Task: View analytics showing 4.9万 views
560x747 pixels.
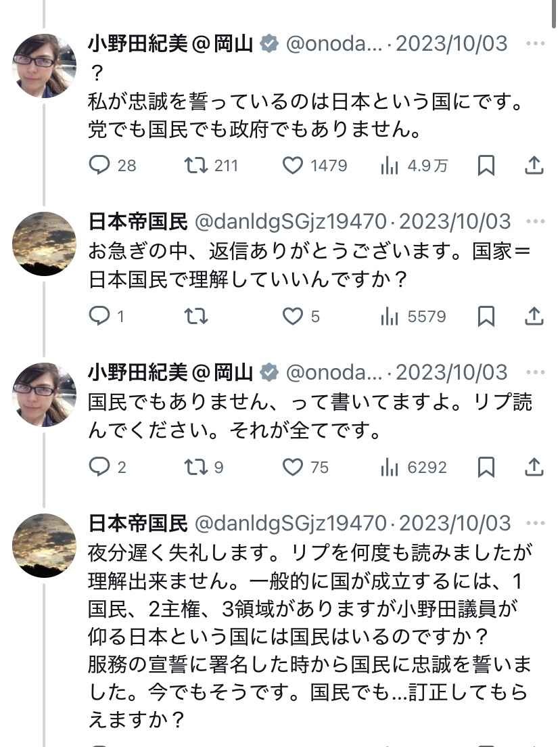Action: coord(390,165)
